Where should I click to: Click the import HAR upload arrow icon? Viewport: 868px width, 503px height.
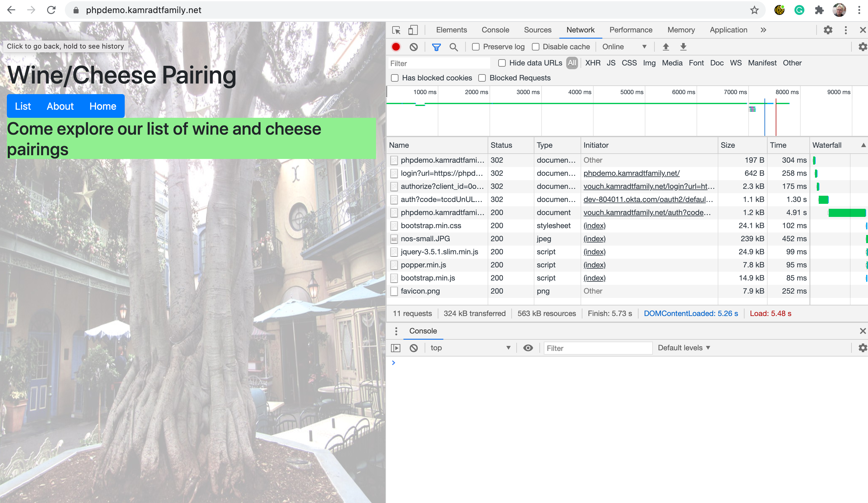click(665, 47)
